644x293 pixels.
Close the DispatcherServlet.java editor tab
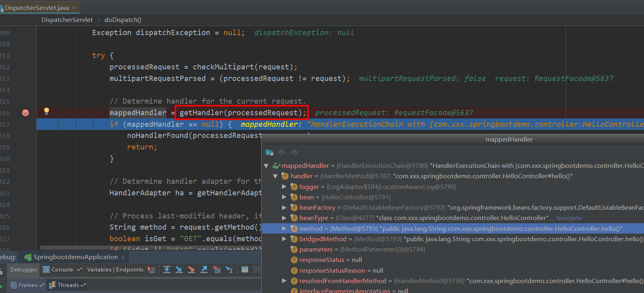tap(74, 8)
